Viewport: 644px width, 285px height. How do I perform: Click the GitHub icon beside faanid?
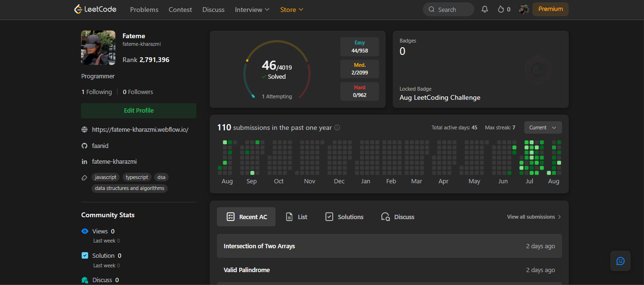84,146
